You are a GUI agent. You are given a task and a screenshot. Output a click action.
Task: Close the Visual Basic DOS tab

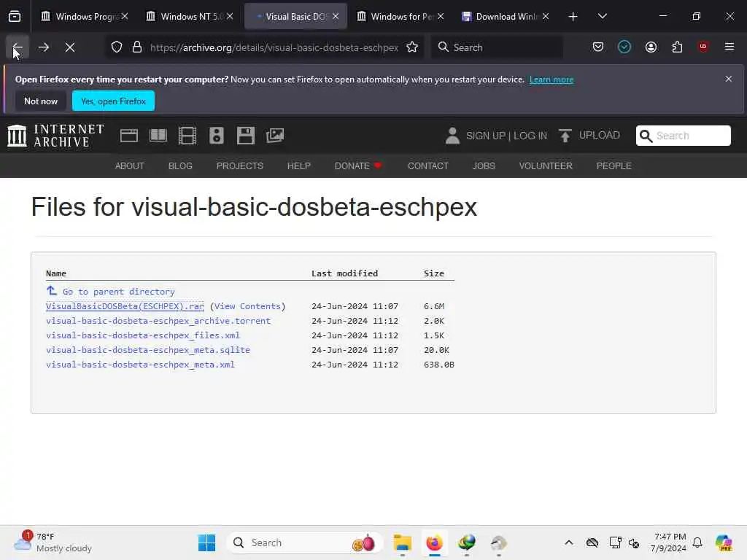tap(336, 17)
